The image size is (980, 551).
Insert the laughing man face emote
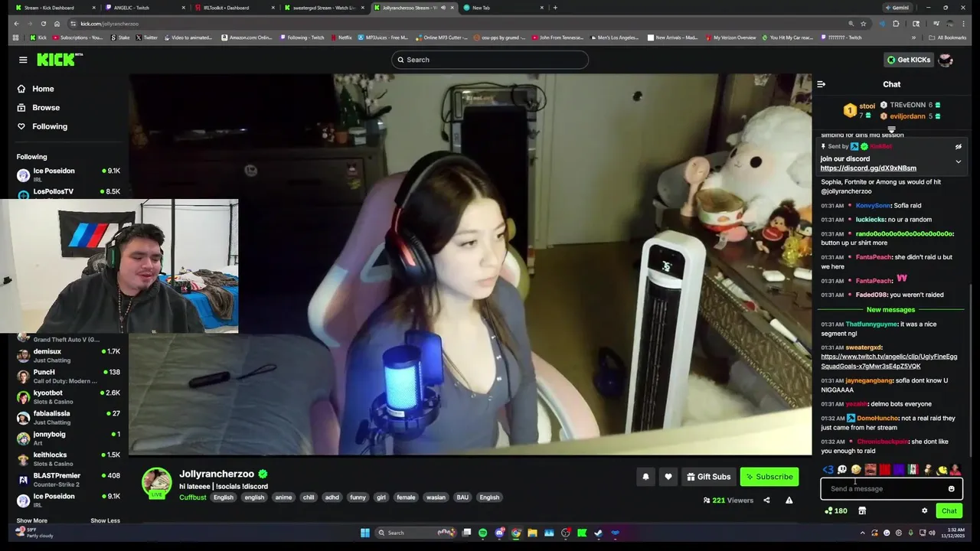[871, 470]
